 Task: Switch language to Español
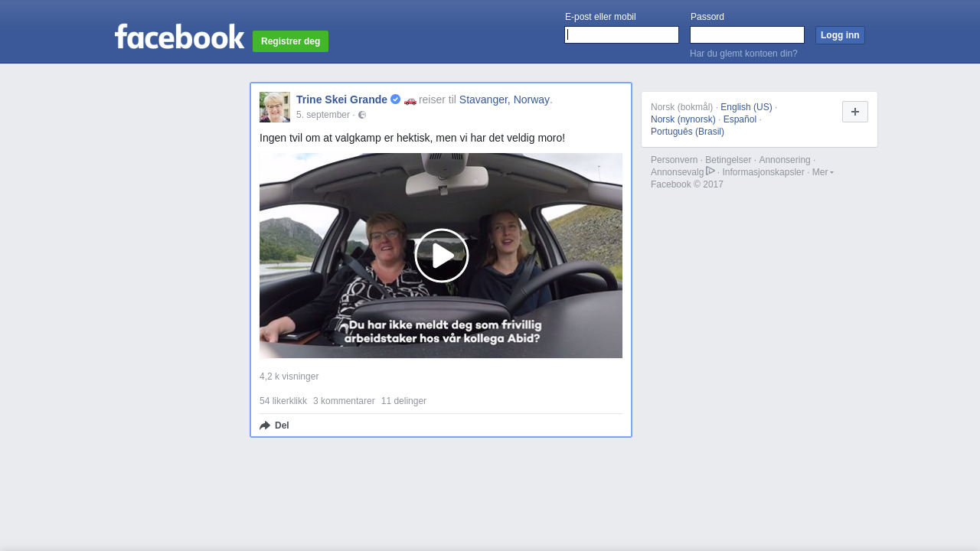tap(740, 119)
